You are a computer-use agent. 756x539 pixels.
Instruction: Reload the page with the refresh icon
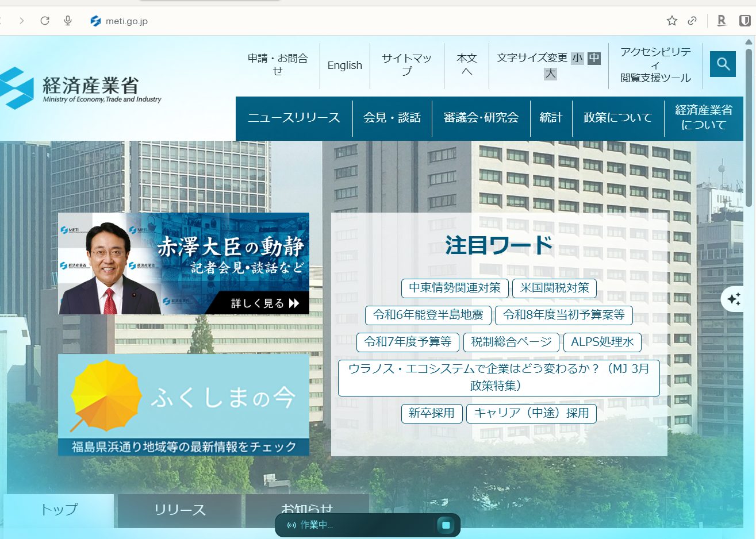pos(45,21)
